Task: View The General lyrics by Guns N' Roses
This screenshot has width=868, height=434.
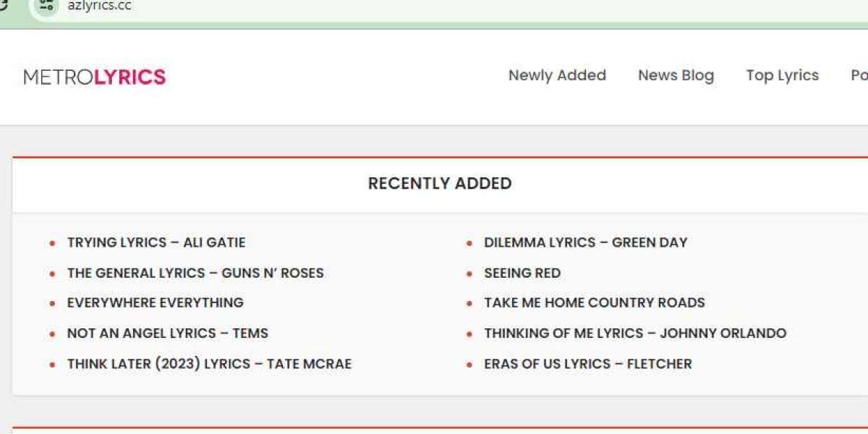Action: point(195,273)
